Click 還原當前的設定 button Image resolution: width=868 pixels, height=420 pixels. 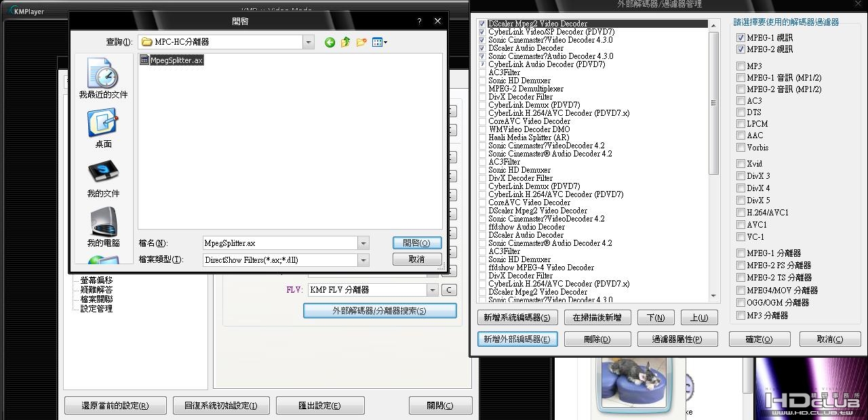pyautogui.click(x=115, y=406)
